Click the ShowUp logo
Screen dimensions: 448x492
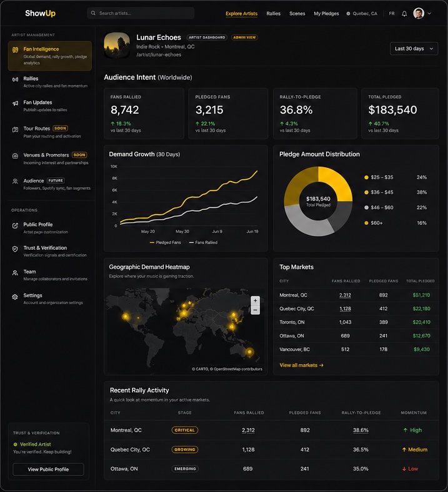pos(40,13)
